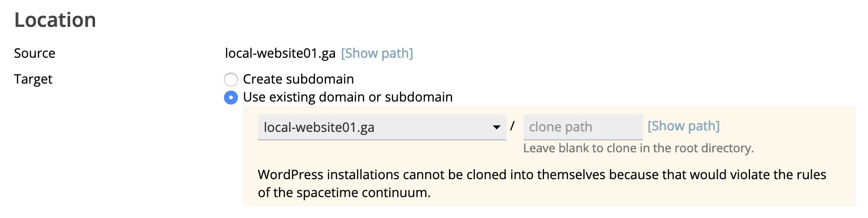Click the Target row label
Screen dimensions: 868x218
tap(33, 79)
